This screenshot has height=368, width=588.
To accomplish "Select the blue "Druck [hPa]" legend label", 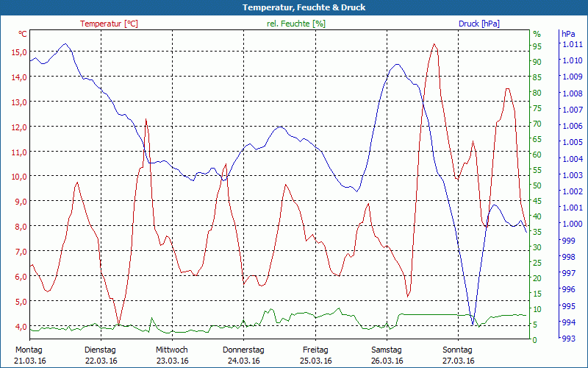I will (478, 24).
